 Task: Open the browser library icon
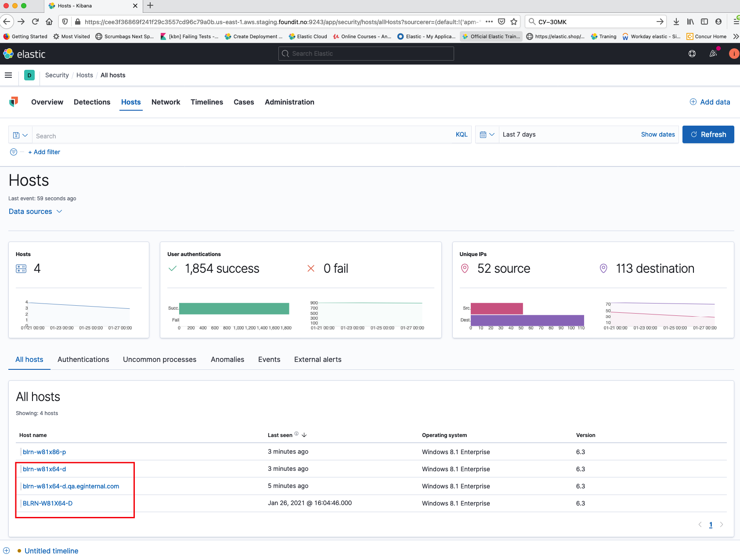click(690, 22)
